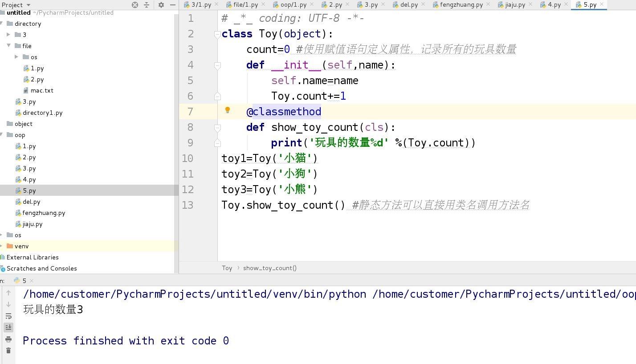Click Toy in the breadcrumb bar
This screenshot has height=364, width=636.
click(227, 268)
